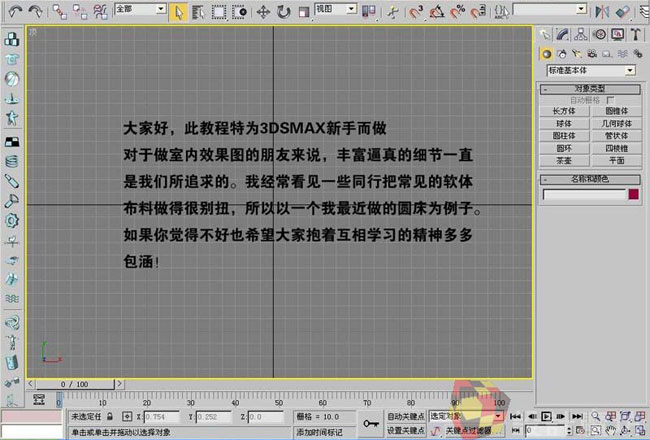Activate the Select and Rotate tool
650x440 pixels.
[x=284, y=12]
